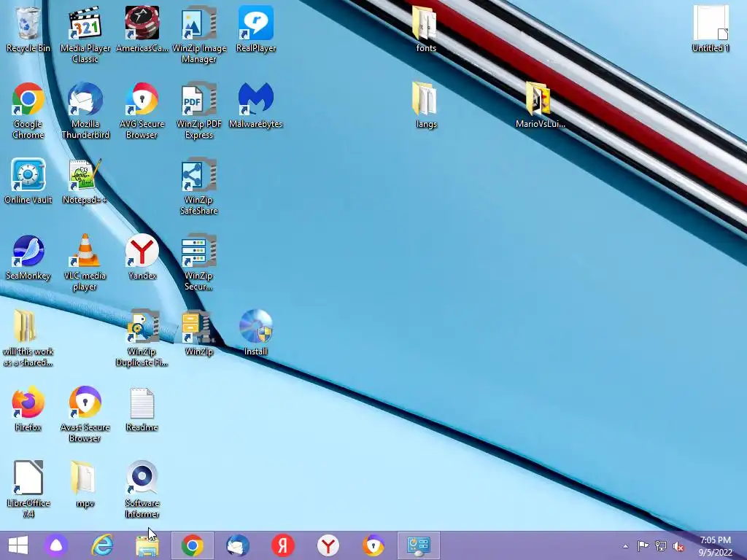Open WinZip Image Manager shortcut

point(198,34)
